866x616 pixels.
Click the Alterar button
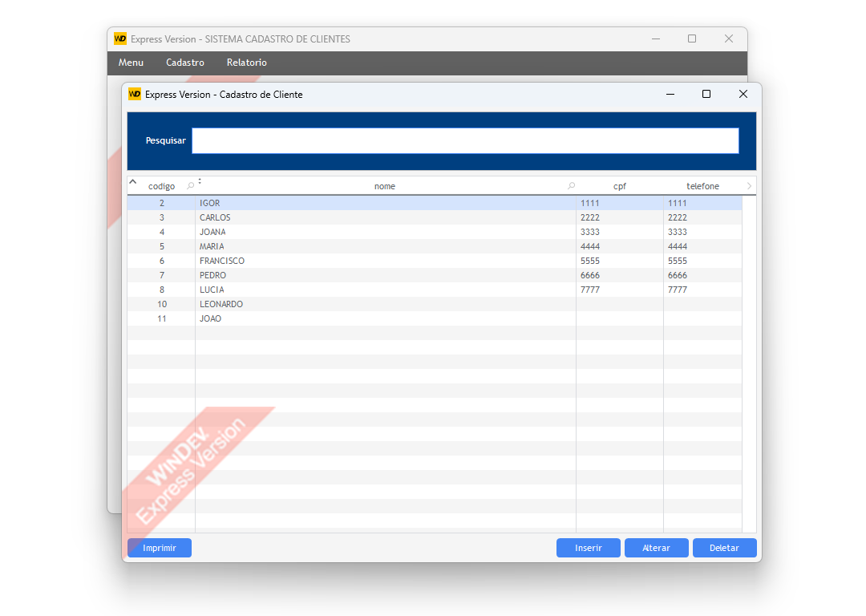tap(657, 548)
